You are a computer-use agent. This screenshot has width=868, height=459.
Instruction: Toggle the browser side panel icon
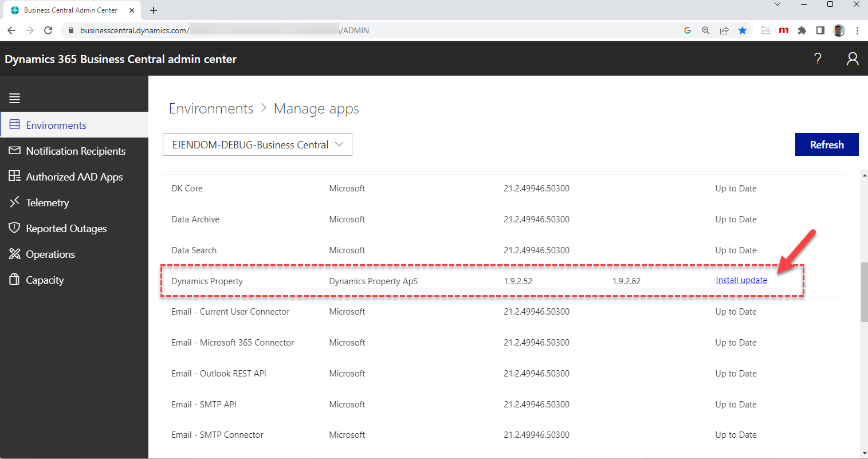tap(820, 30)
